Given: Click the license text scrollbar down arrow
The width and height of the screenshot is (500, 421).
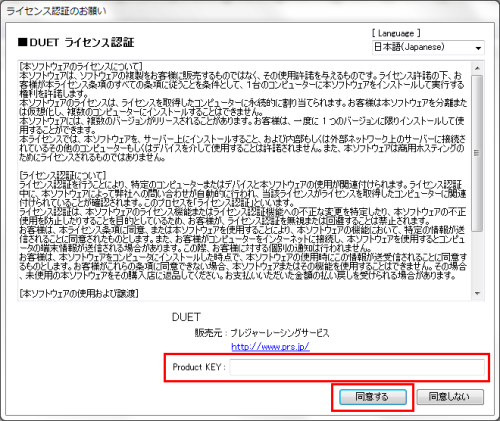Looking at the screenshot, I should pos(477,293).
